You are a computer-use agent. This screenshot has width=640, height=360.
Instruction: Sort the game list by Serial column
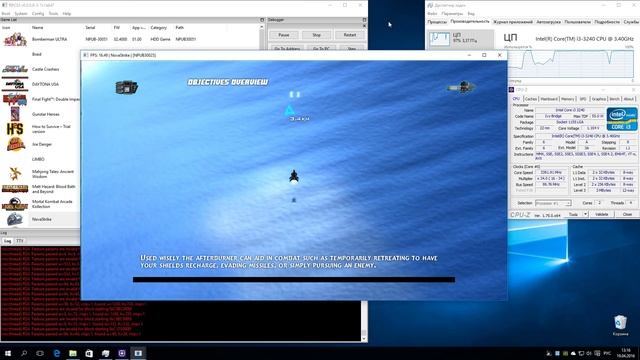pyautogui.click(x=90, y=28)
